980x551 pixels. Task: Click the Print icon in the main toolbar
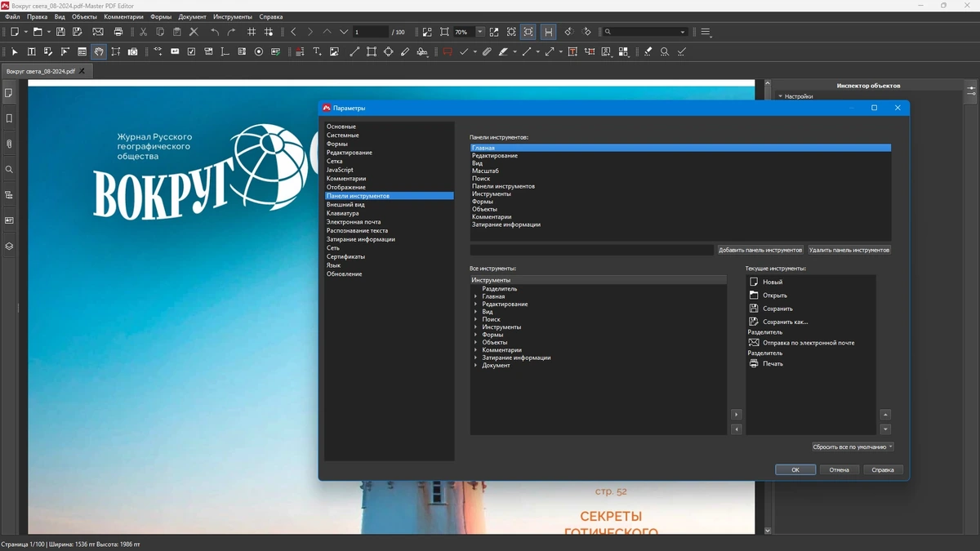(x=118, y=32)
